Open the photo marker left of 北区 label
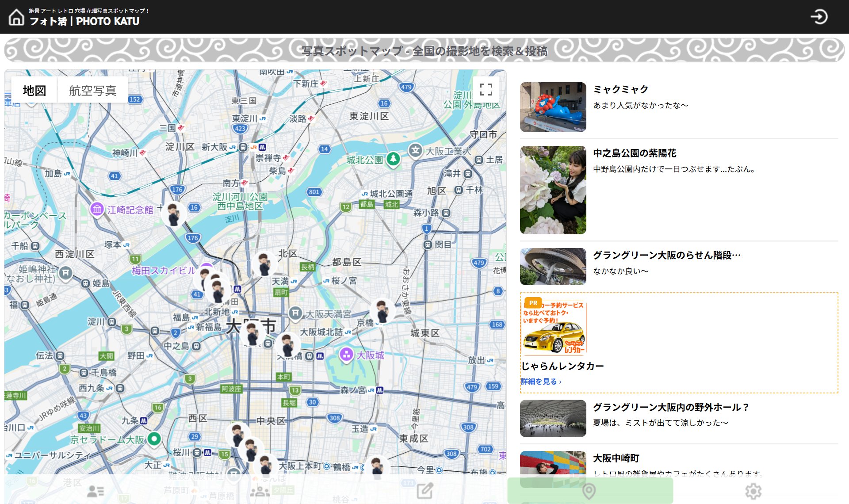This screenshot has width=849, height=504. (264, 264)
